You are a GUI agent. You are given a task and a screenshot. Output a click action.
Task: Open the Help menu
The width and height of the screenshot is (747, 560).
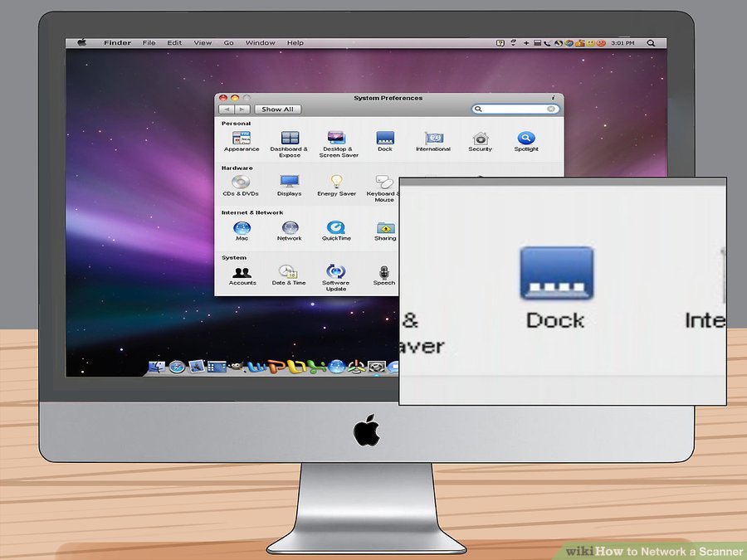coord(295,43)
